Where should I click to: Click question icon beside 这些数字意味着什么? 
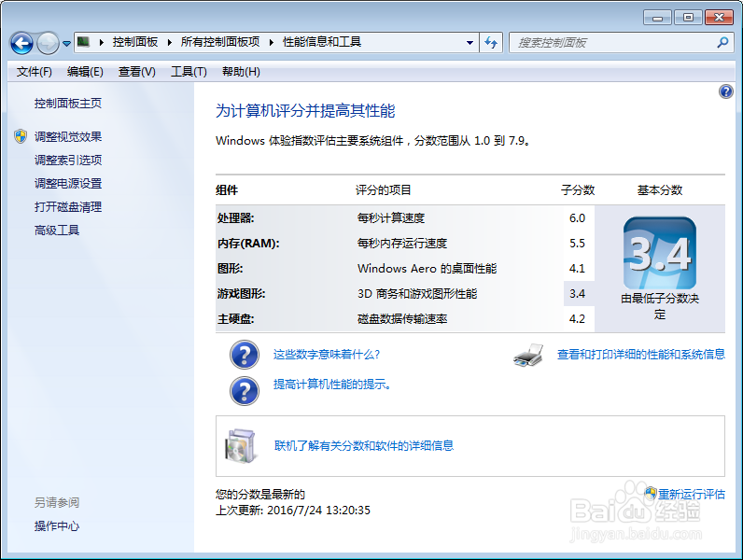245,355
